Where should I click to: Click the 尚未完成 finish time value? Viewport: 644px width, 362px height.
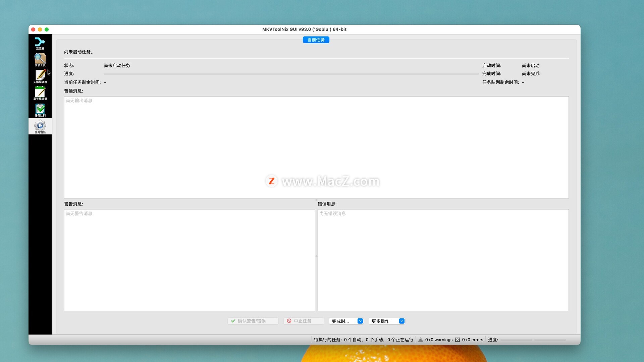coord(531,73)
